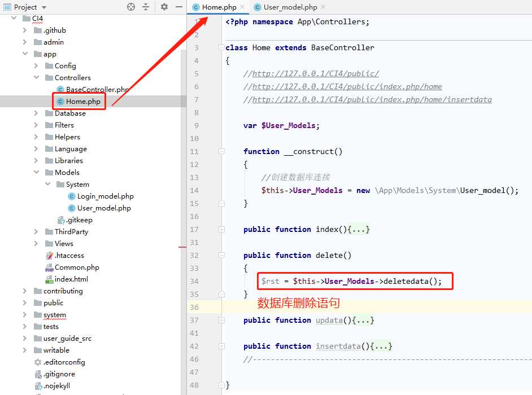Image resolution: width=532 pixels, height=395 pixels.
Task: Select the .htaccess file
Action: coord(69,256)
